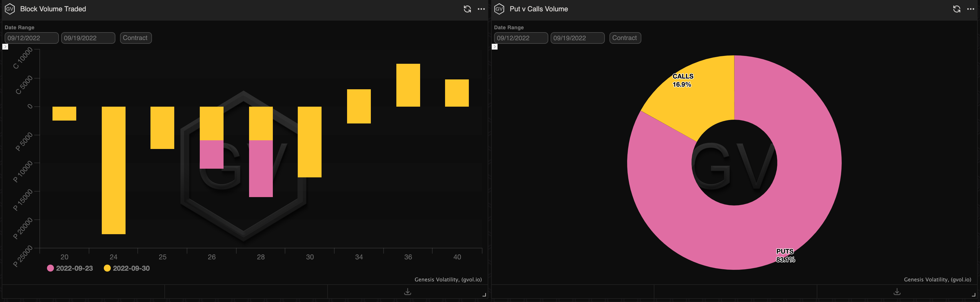Screen dimensions: 980x302
Task: Select the yellow bar at strike 20
Action: (64, 113)
